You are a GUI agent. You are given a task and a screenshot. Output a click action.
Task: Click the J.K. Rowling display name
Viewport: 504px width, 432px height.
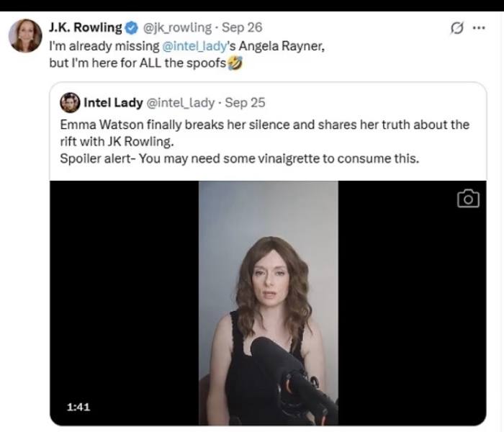[x=86, y=28]
